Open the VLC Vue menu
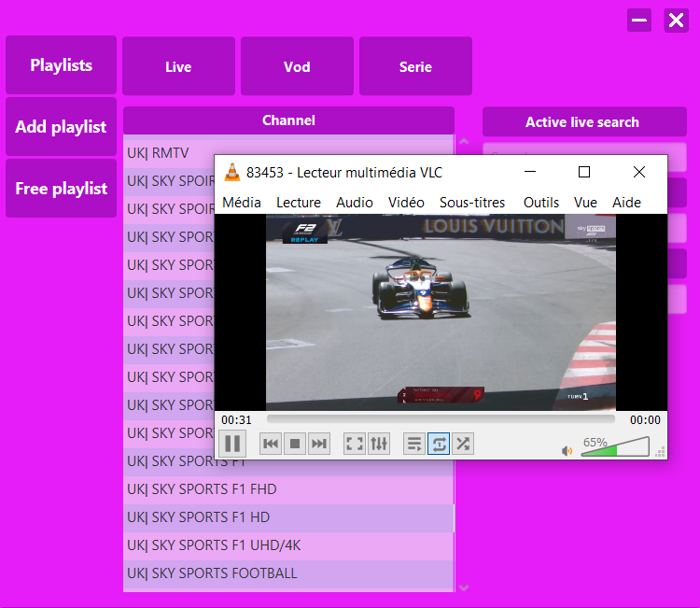700x608 pixels. point(585,203)
